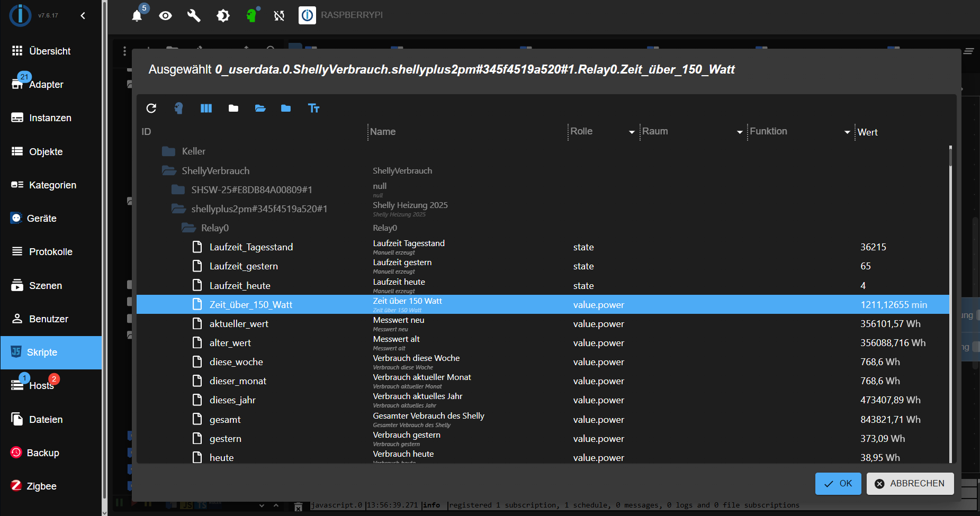The height and width of the screenshot is (516, 980).
Task: Open Kategorien in the sidebar
Action: pos(51,185)
